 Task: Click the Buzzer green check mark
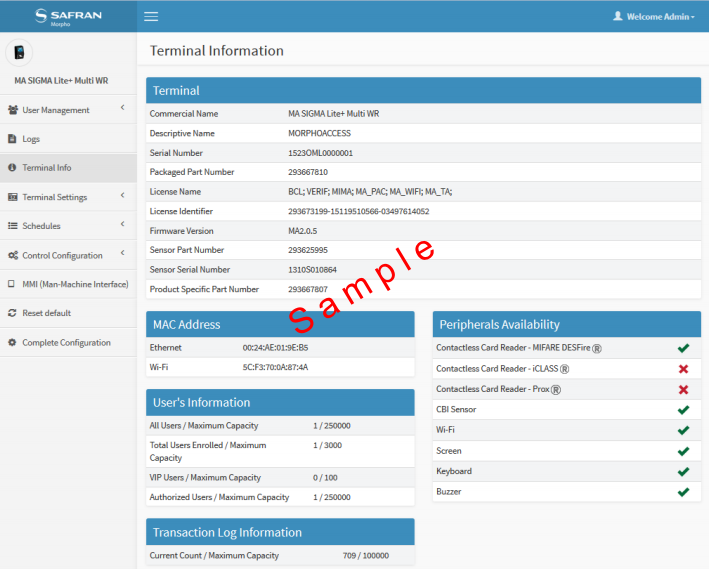pyautogui.click(x=683, y=492)
